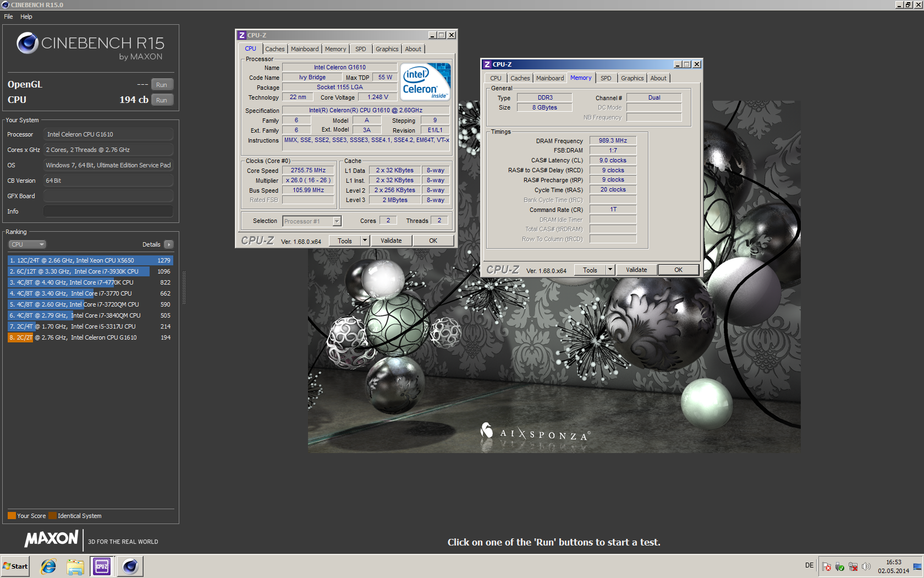Click the Info field
The image size is (924, 578).
[108, 211]
